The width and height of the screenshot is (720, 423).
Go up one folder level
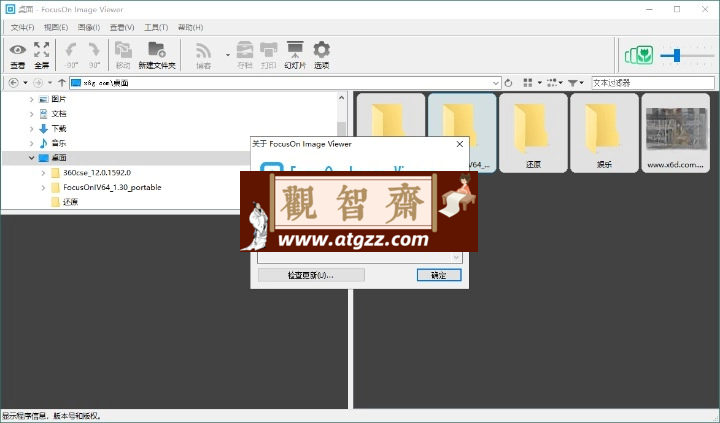point(62,83)
